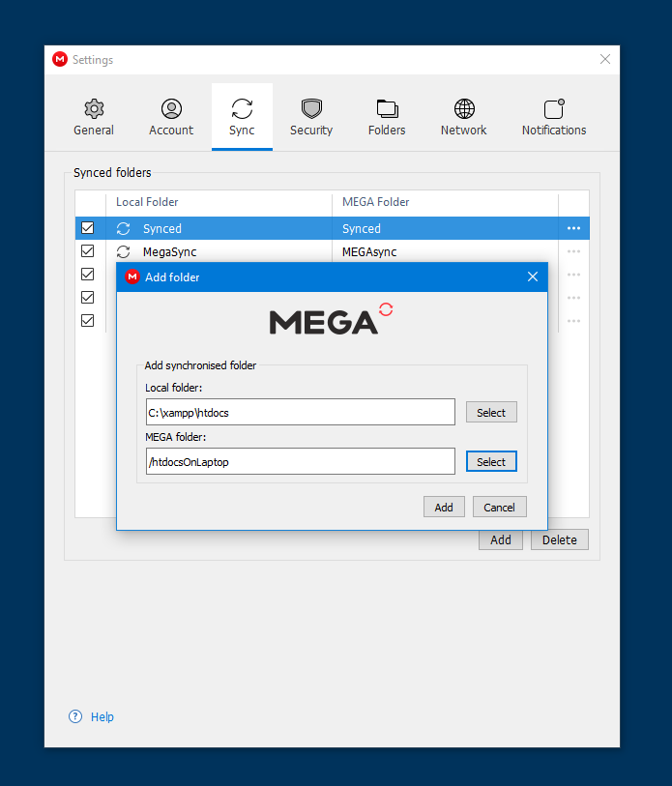
Task: Click the sync icon beside MegaSync folder
Action: click(123, 251)
